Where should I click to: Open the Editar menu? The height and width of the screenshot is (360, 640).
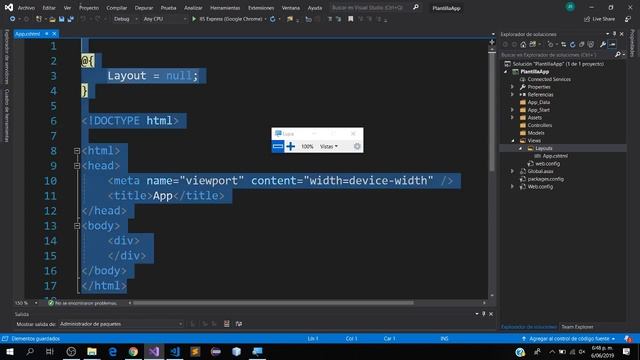coord(49,8)
